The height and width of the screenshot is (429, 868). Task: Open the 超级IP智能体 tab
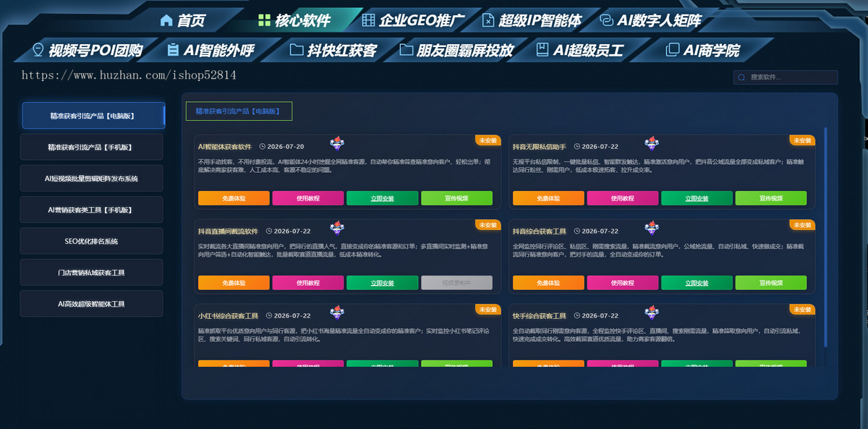pyautogui.click(x=531, y=20)
